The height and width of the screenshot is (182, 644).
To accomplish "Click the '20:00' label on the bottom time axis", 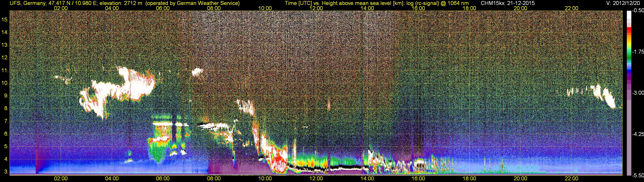I will pos(521,179).
